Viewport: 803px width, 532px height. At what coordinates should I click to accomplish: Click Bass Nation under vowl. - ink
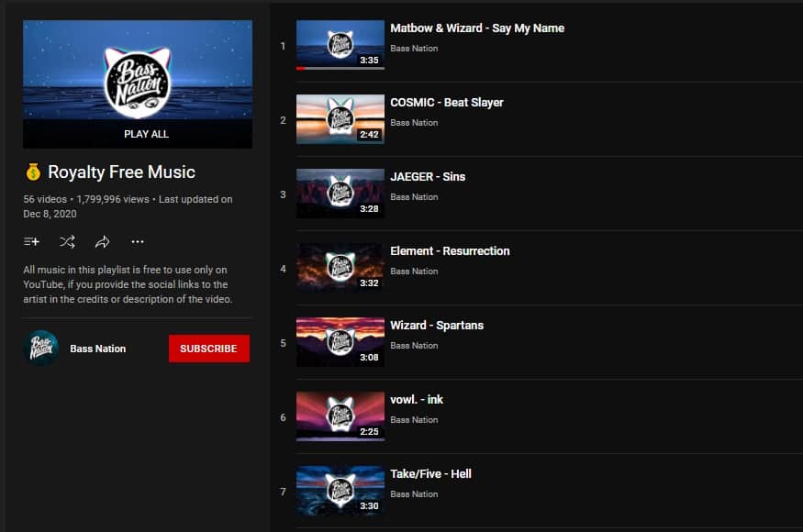click(x=414, y=420)
